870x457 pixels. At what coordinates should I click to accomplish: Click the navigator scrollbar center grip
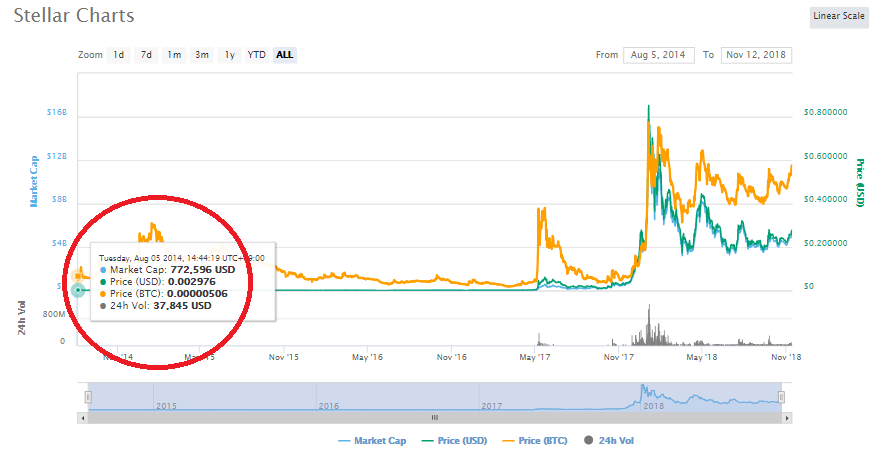[435, 418]
